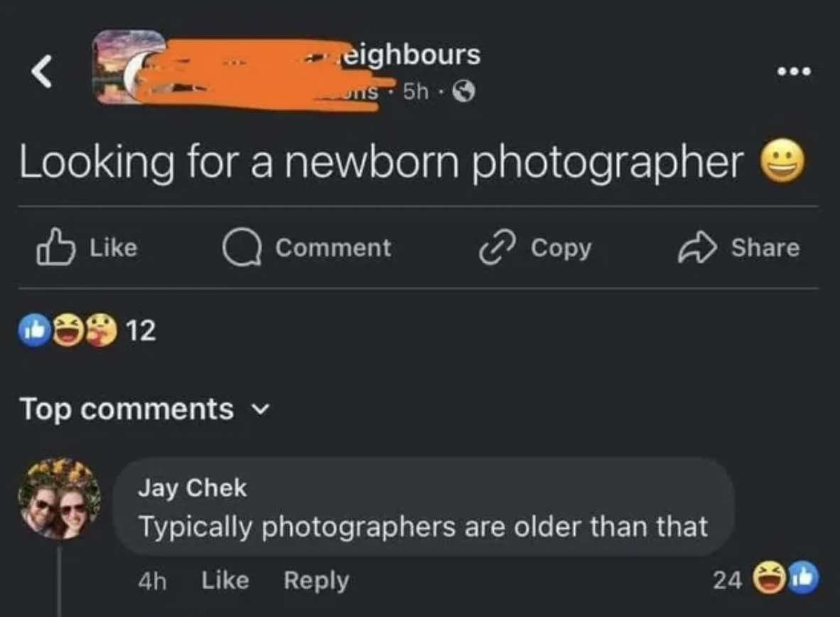
Task: Like Jay Chek's comment
Action: click(225, 580)
